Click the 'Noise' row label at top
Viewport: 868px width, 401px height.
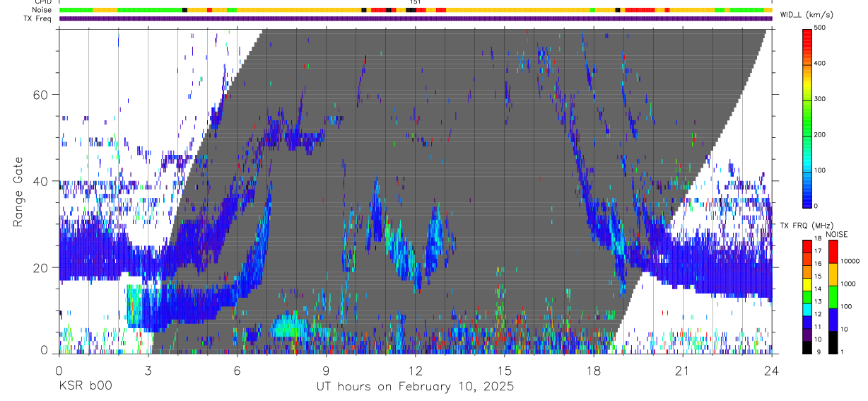42,10
